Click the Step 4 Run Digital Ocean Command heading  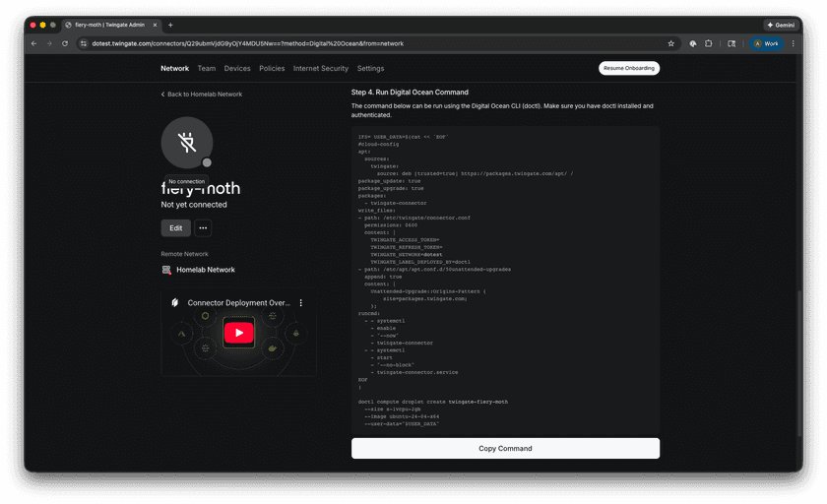410,93
